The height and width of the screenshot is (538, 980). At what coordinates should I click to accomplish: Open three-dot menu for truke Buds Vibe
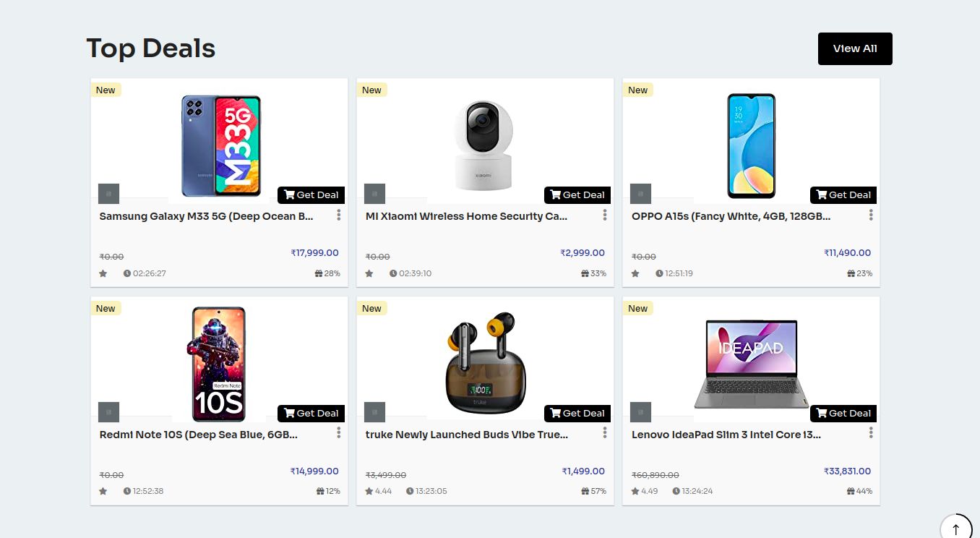[x=605, y=432]
